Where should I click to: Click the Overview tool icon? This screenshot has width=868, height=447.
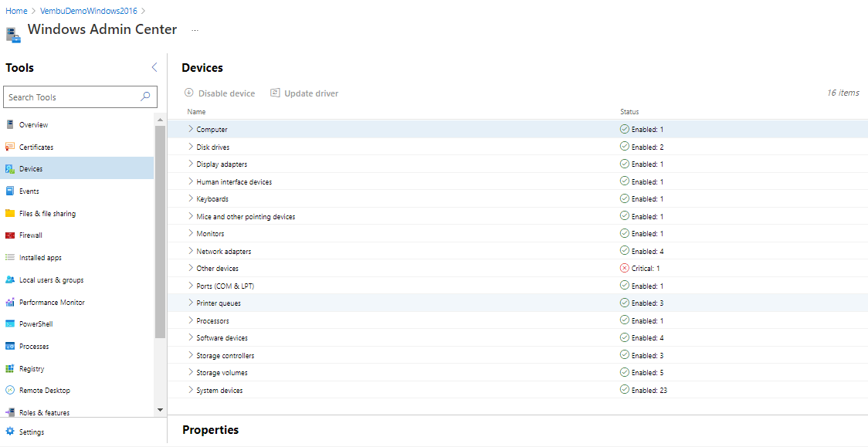click(x=9, y=124)
